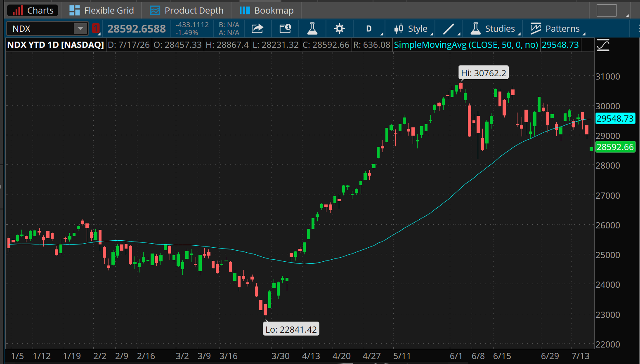
Task: Click the Hi: 30762.2 price bubble
Action: click(x=484, y=73)
